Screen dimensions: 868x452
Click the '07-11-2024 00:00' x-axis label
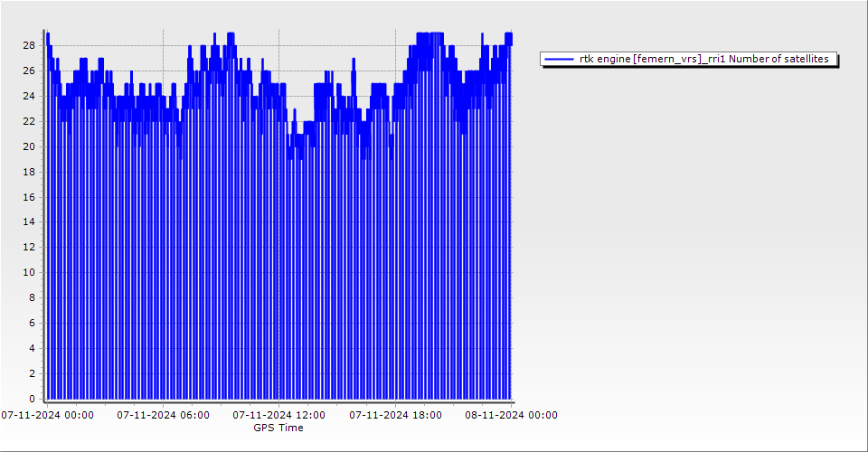47,415
